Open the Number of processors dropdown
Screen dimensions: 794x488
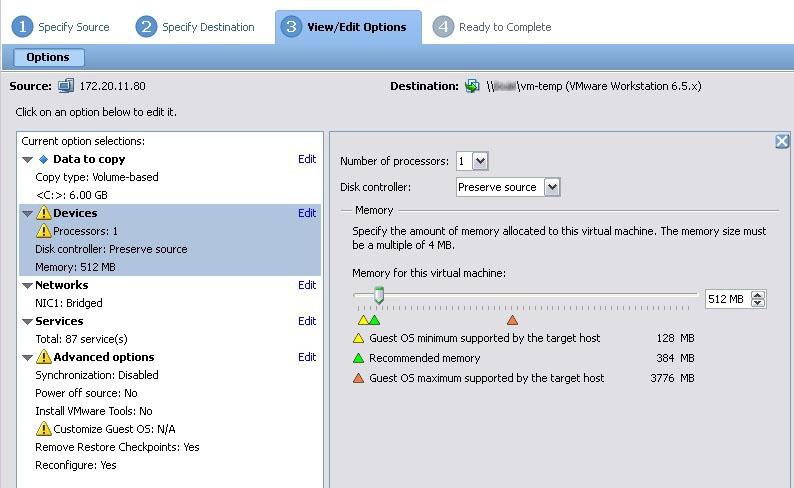480,161
